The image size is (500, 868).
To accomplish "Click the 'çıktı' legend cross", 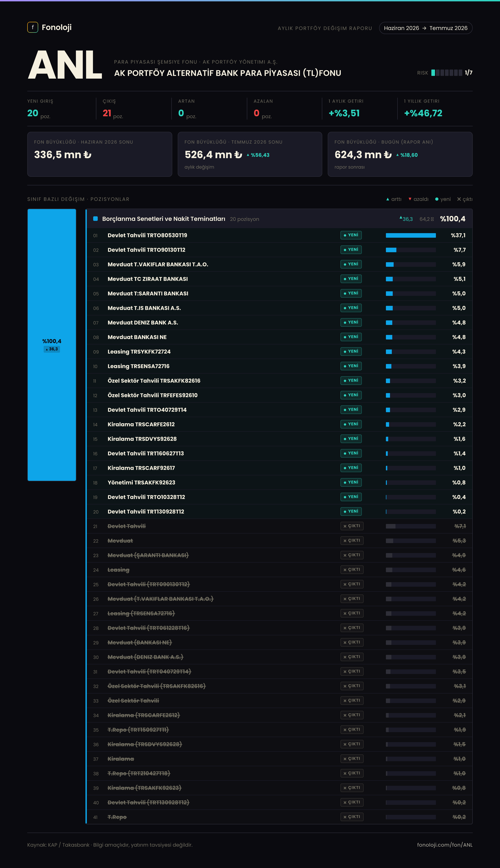I will point(459,199).
